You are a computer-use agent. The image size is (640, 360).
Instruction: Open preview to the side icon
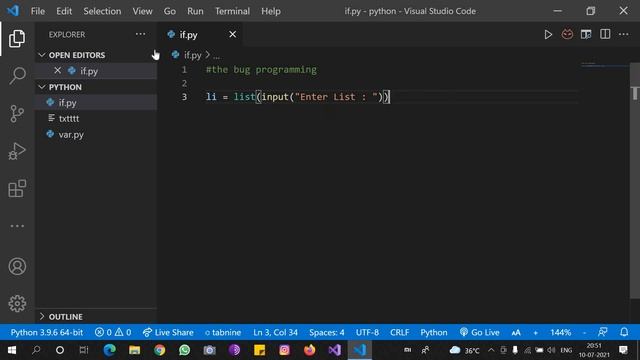tap(586, 34)
